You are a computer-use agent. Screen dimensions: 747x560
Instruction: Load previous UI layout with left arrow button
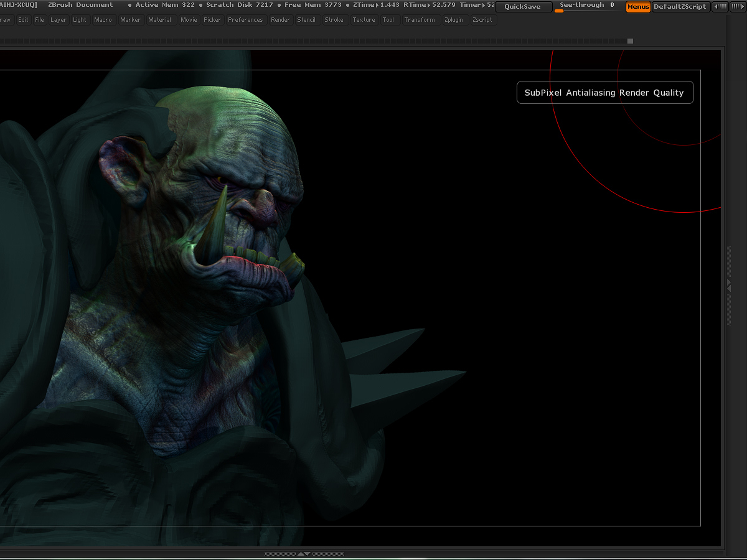720,7
